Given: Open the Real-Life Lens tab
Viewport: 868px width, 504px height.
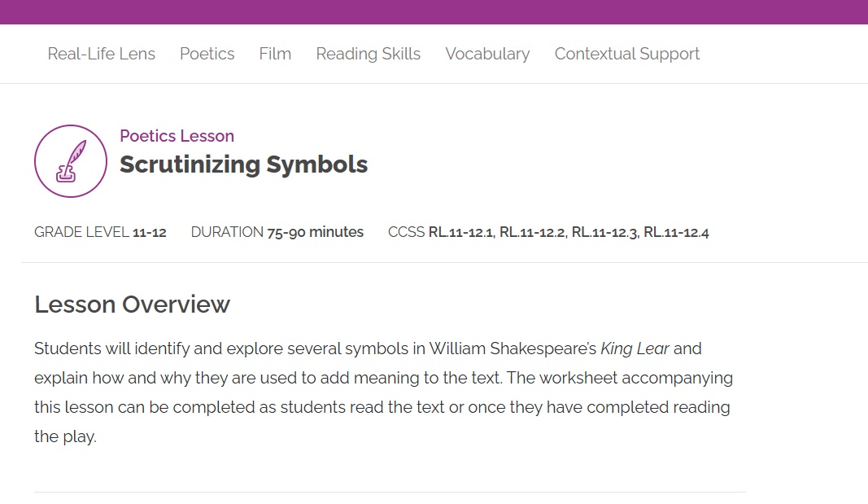Looking at the screenshot, I should click(101, 54).
